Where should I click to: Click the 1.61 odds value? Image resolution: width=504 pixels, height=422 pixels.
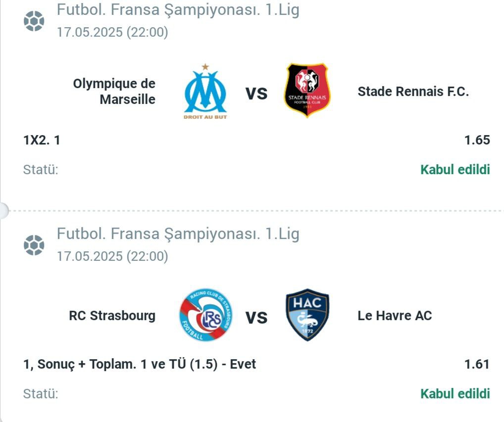pos(477,364)
